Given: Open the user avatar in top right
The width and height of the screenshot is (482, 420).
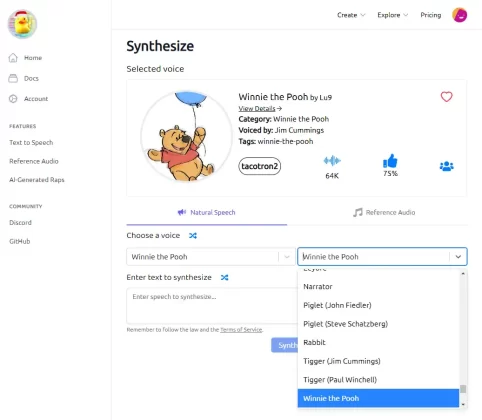Looking at the screenshot, I should coord(459,15).
